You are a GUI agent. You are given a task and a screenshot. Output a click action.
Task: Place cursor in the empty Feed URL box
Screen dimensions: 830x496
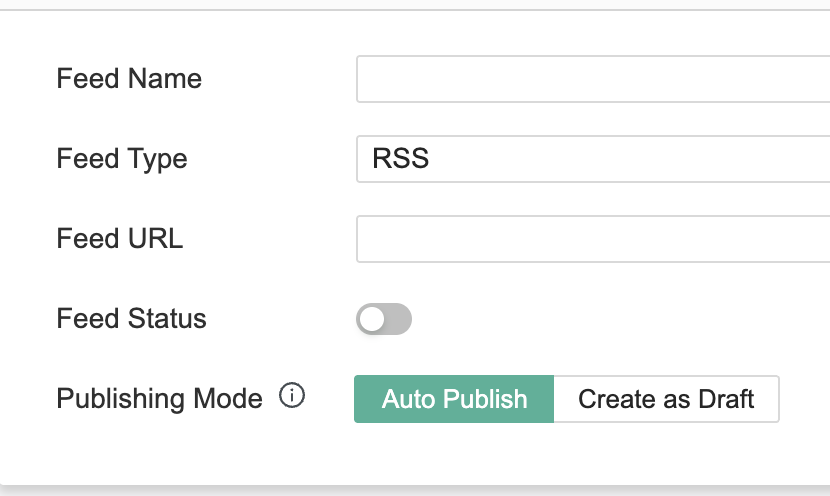[x=592, y=239]
